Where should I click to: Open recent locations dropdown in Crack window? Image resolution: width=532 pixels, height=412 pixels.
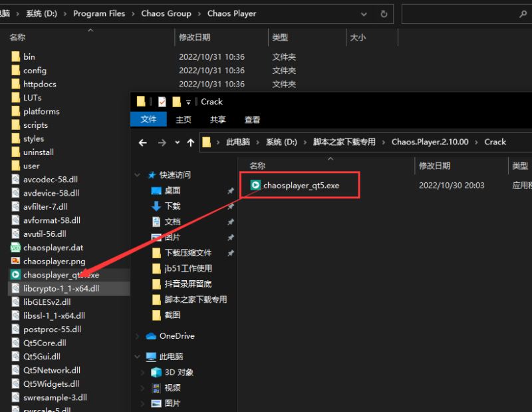click(177, 142)
